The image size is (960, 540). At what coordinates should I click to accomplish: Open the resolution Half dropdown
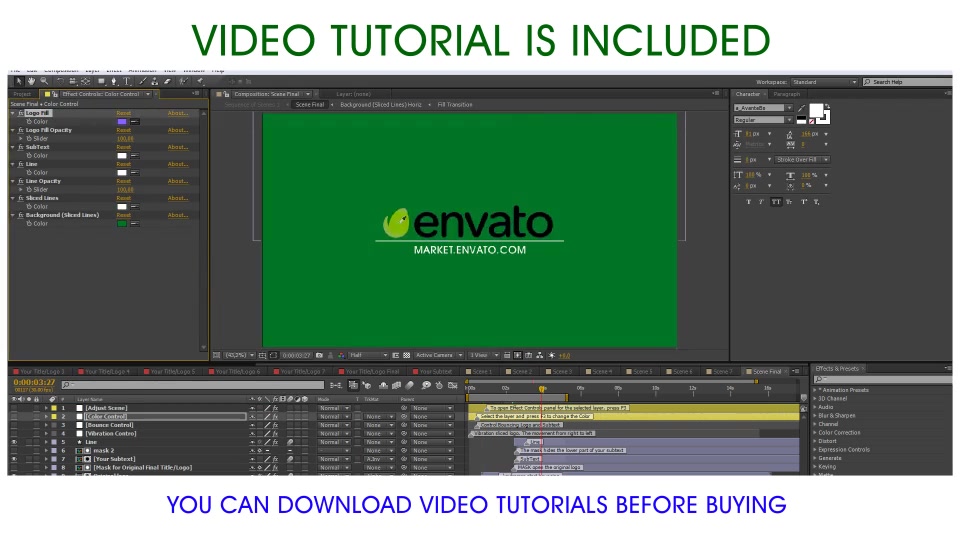[x=369, y=355]
